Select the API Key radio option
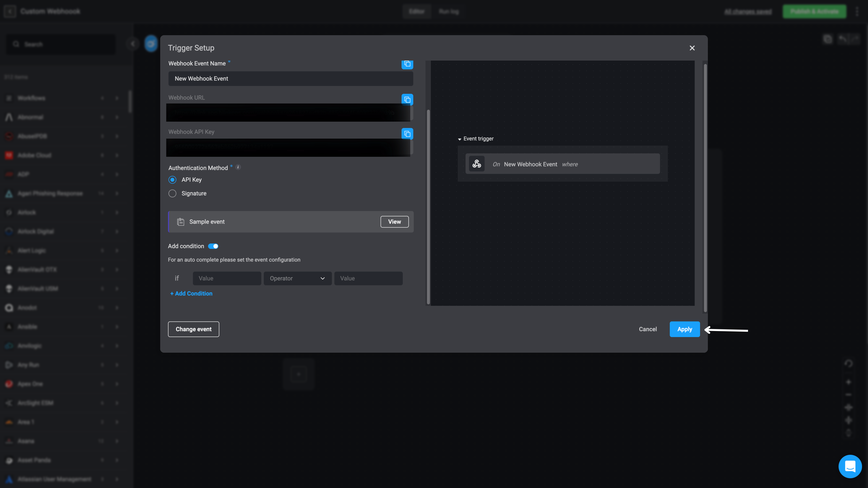The height and width of the screenshot is (488, 868). (172, 180)
